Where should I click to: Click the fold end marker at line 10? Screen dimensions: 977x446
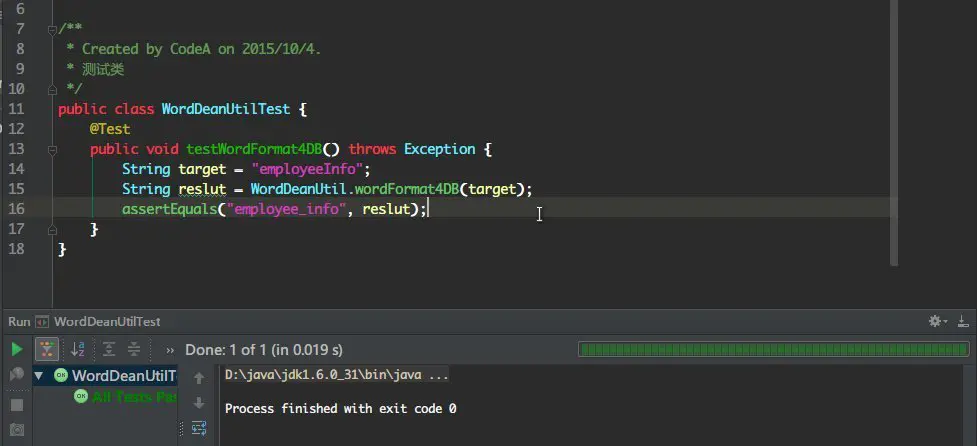[52, 89]
